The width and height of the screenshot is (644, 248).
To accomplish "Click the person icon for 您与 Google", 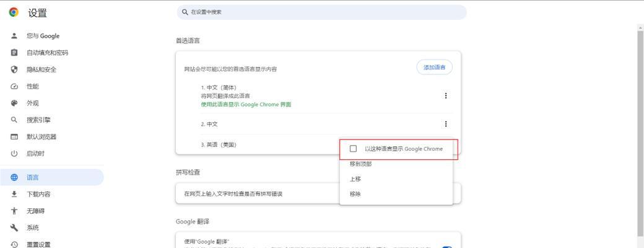I will pos(14,36).
